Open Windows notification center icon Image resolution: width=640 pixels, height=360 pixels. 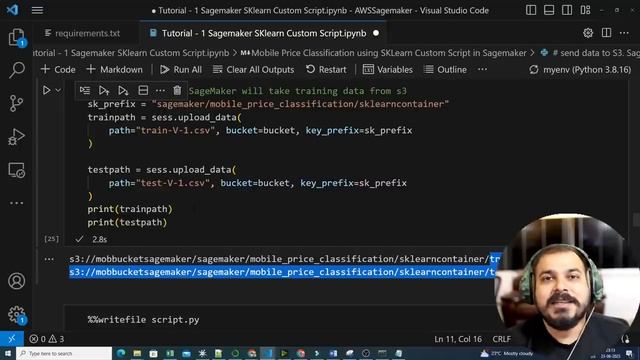click(629, 353)
